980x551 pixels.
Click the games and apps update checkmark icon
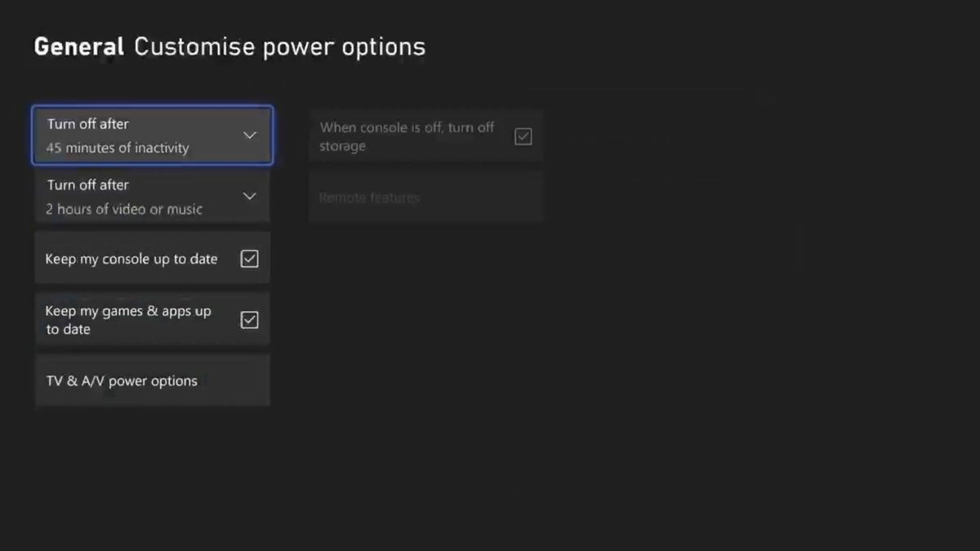click(x=250, y=318)
